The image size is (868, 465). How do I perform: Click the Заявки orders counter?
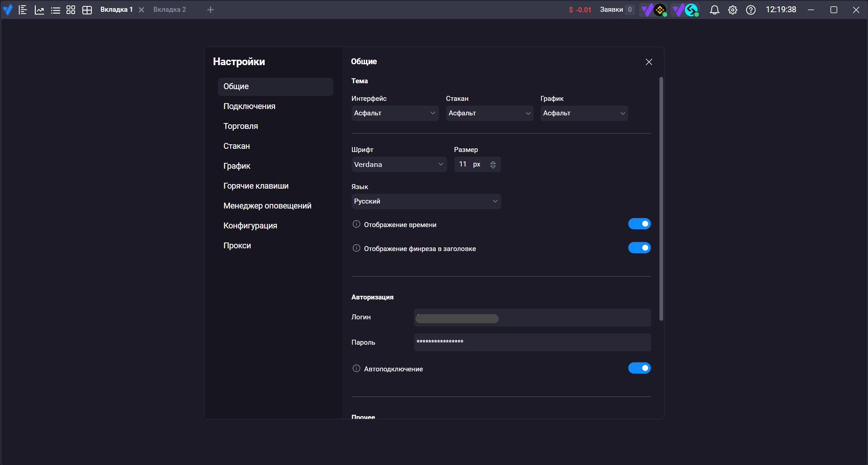pos(617,9)
